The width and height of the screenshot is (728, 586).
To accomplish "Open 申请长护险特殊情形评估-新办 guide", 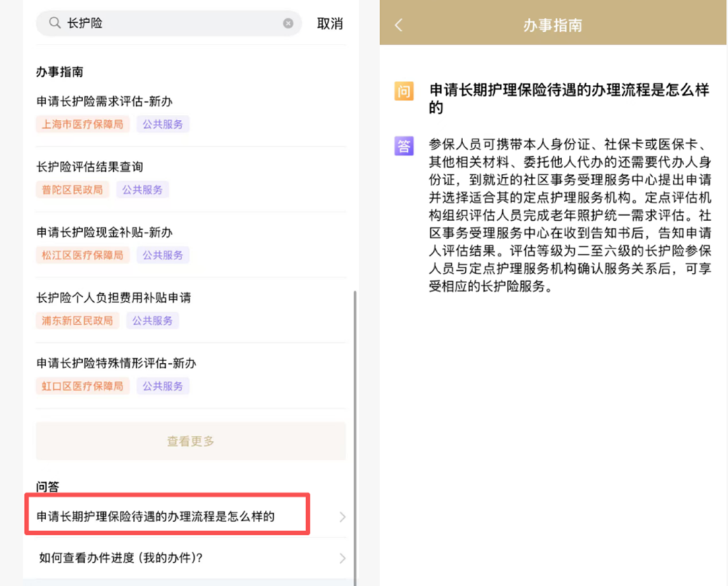I will pyautogui.click(x=117, y=363).
